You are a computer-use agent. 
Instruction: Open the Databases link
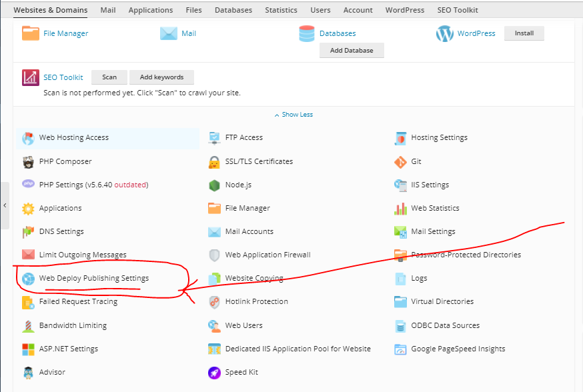coord(338,33)
